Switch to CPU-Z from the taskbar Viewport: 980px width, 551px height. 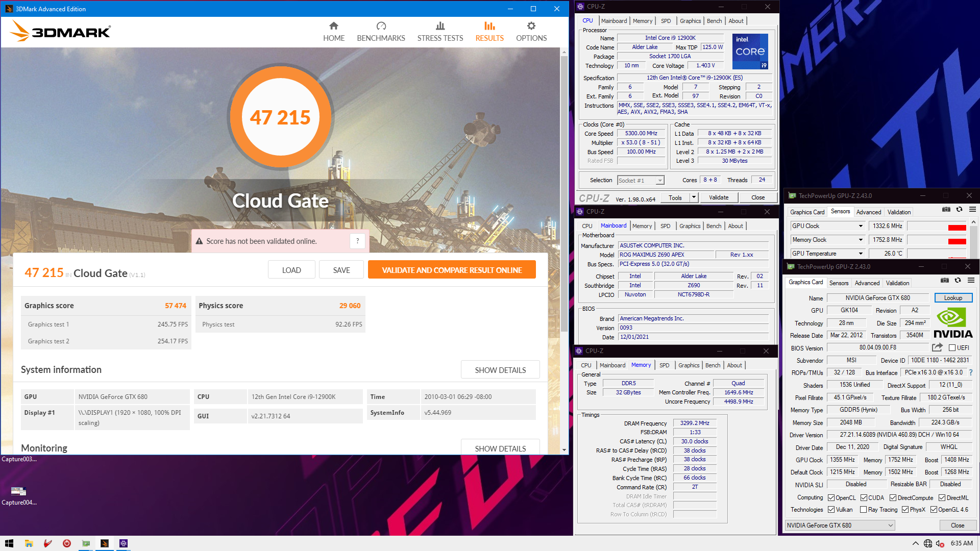(x=124, y=543)
